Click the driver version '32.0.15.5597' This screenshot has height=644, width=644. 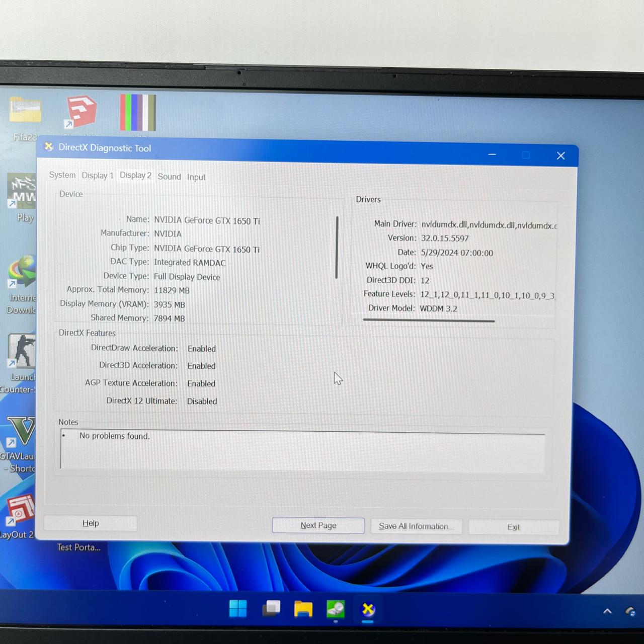(x=445, y=238)
